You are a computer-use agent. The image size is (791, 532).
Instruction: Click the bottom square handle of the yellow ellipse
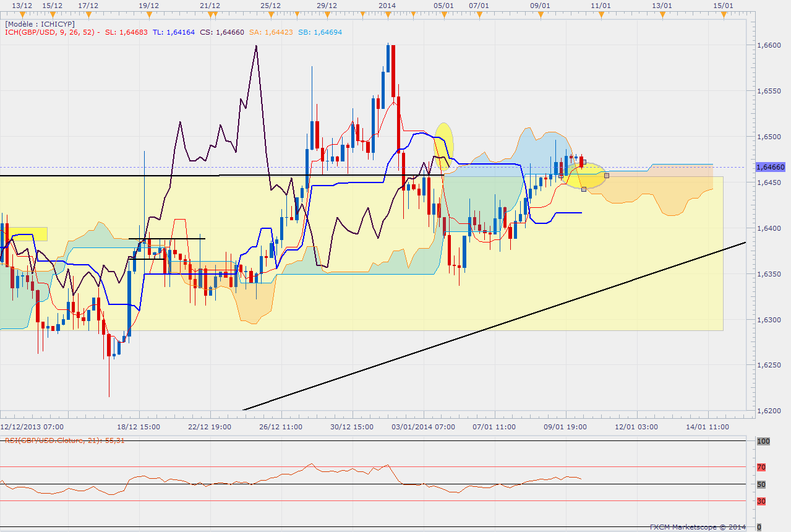tap(584, 189)
